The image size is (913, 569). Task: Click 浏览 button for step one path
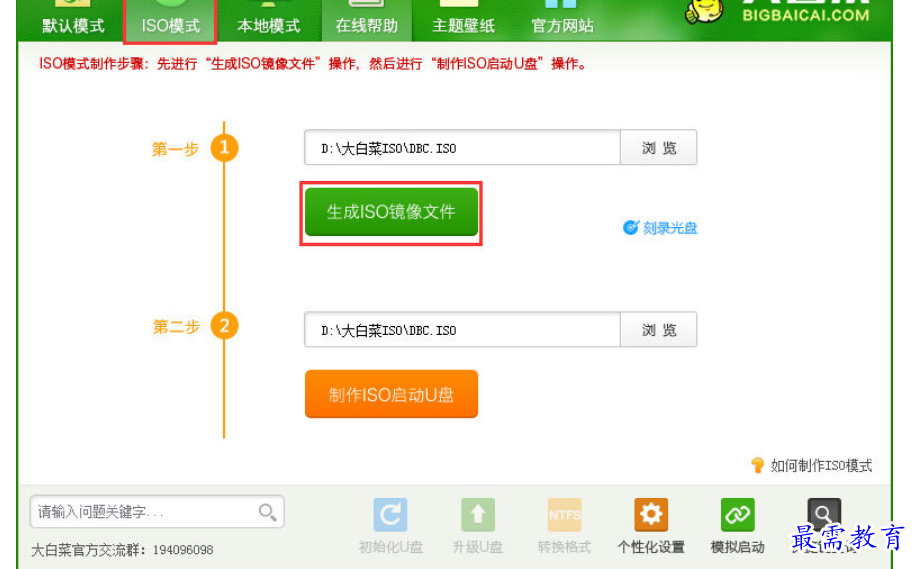659,147
